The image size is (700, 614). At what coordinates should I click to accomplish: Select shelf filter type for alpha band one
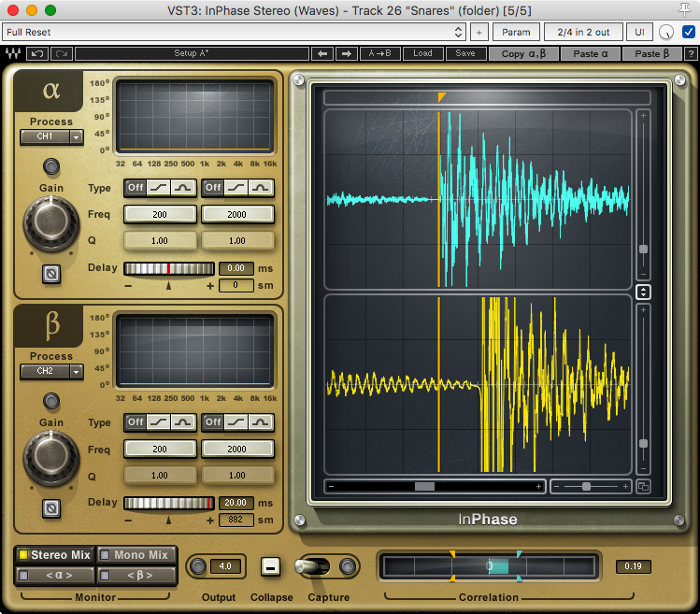coord(160,188)
